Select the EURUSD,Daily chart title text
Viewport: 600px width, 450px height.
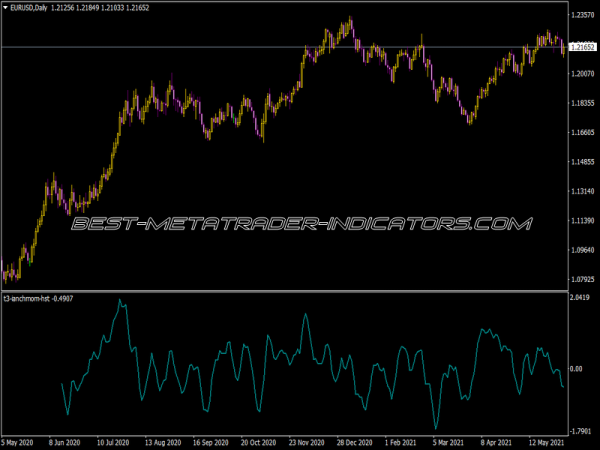[x=29, y=8]
